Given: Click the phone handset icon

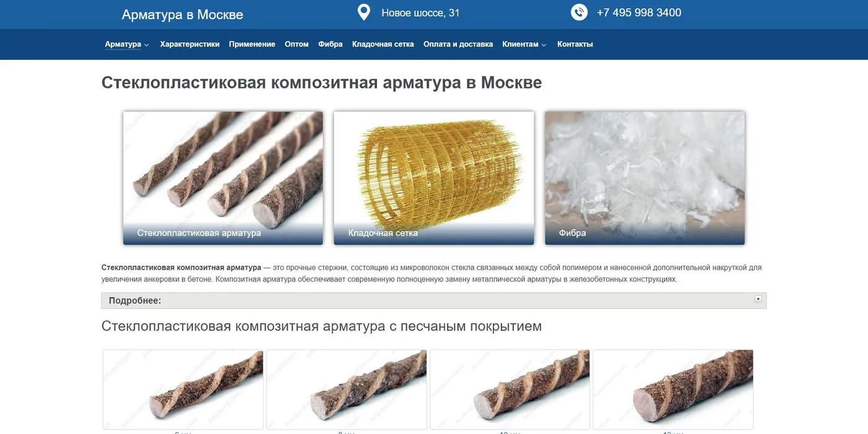Looking at the screenshot, I should (579, 12).
